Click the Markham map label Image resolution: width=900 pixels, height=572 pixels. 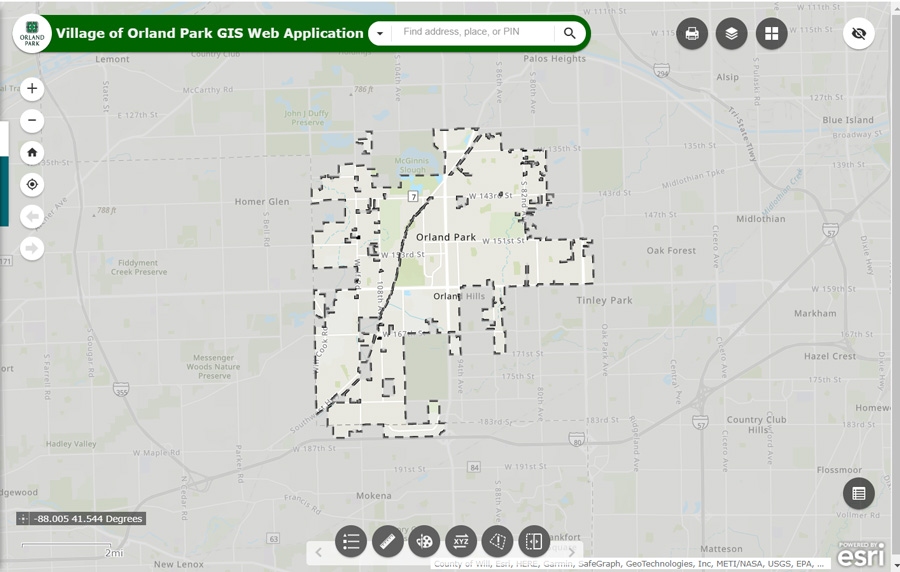pyautogui.click(x=815, y=313)
